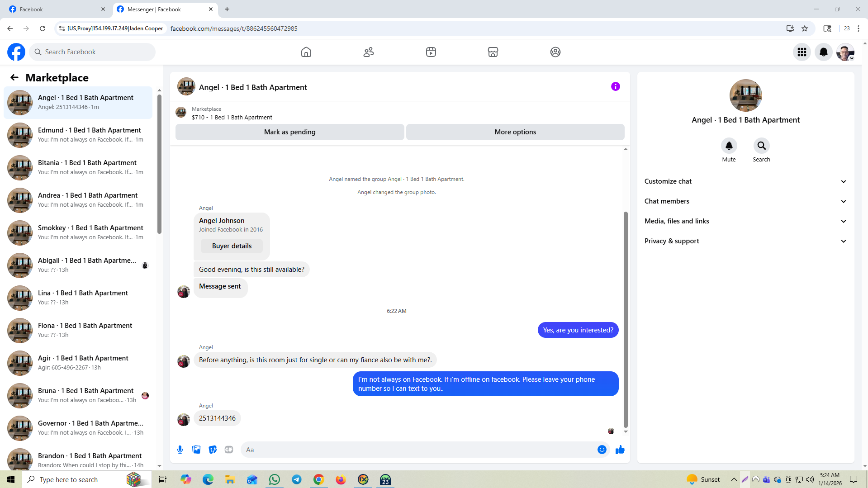Image resolution: width=868 pixels, height=488 pixels.
Task: Switch to the Facebook browser tab
Action: tap(57, 9)
